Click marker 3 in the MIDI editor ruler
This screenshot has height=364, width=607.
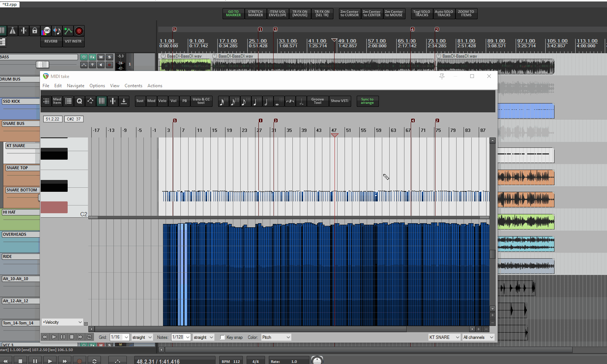[275, 121]
